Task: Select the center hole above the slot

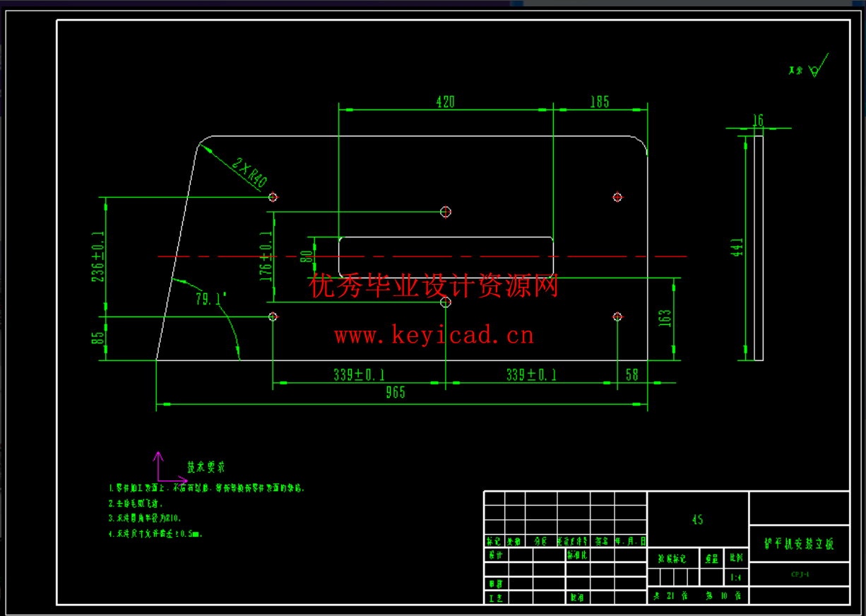Action: tap(446, 211)
